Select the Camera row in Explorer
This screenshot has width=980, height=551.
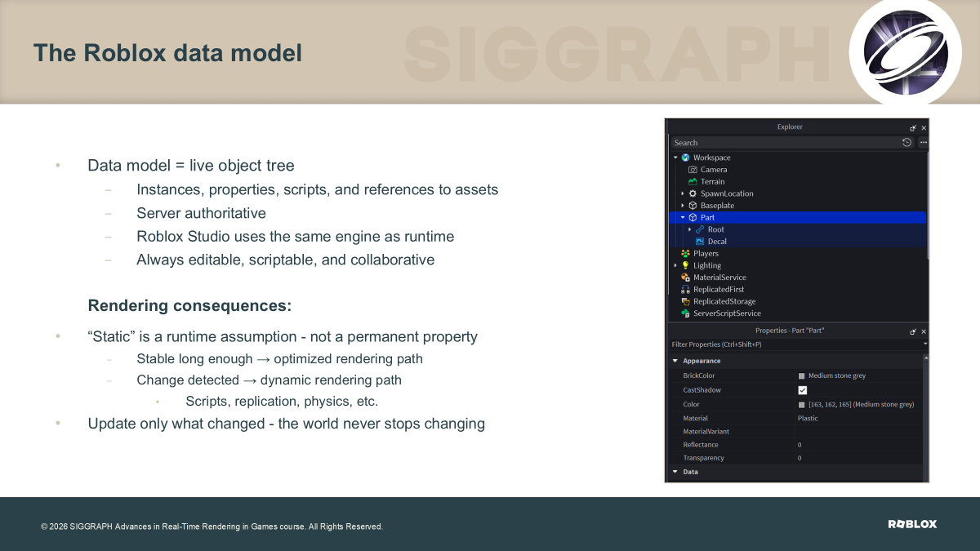pos(798,170)
